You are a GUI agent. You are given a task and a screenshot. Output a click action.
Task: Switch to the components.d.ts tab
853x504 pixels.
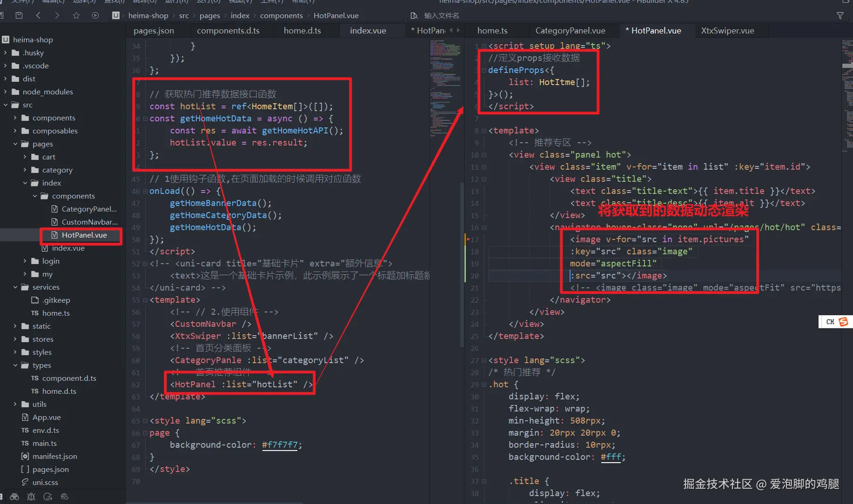pyautogui.click(x=228, y=31)
